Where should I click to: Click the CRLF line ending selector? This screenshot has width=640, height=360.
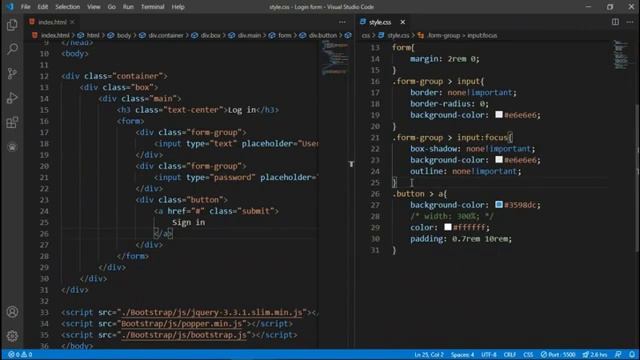point(509,355)
